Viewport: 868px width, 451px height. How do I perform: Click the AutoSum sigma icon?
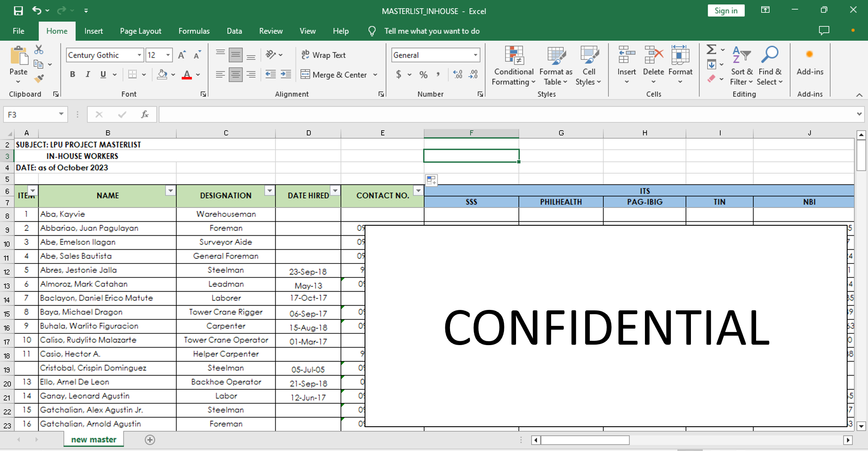click(x=711, y=49)
